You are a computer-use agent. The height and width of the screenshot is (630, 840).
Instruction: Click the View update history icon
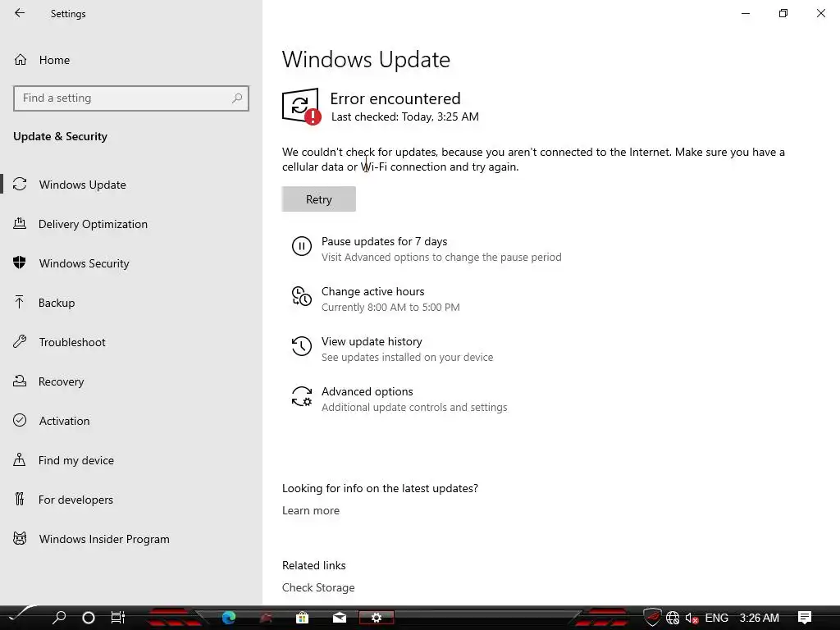pos(302,346)
